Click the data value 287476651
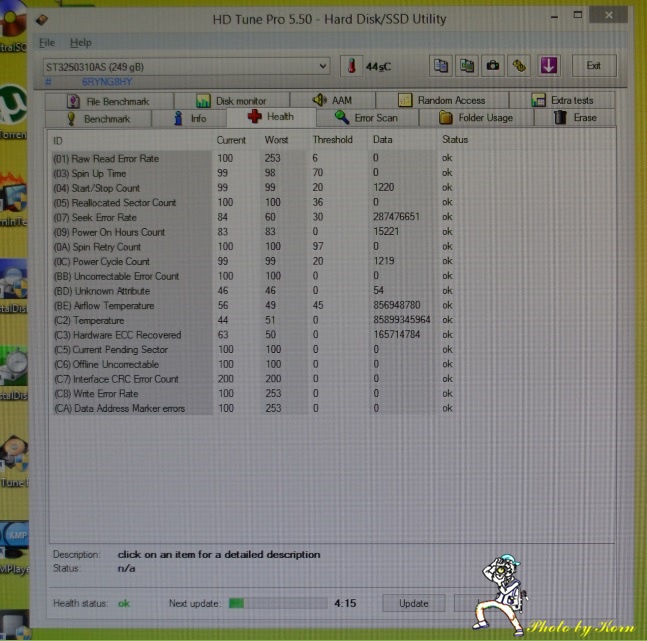 pos(396,217)
